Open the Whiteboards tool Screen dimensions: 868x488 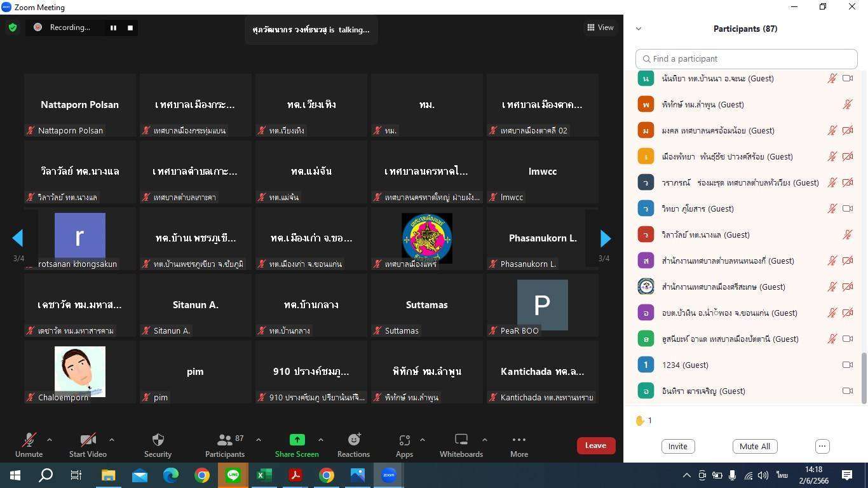[x=461, y=440]
